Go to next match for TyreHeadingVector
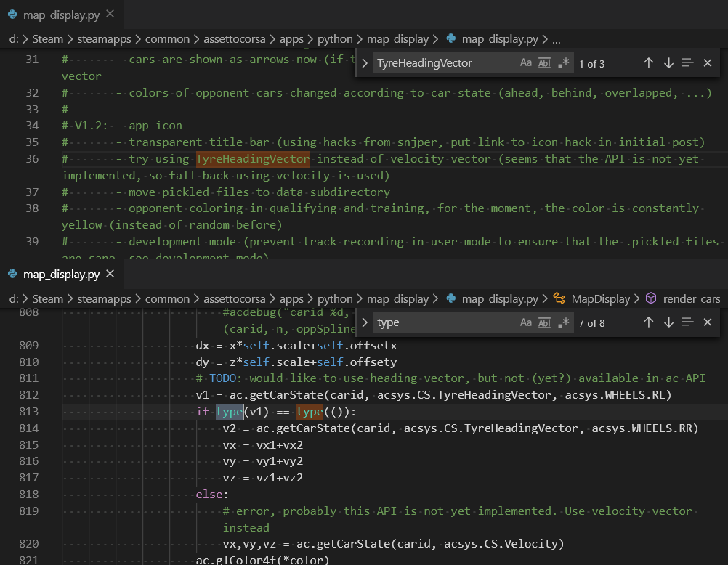This screenshot has height=565, width=728. 668,62
